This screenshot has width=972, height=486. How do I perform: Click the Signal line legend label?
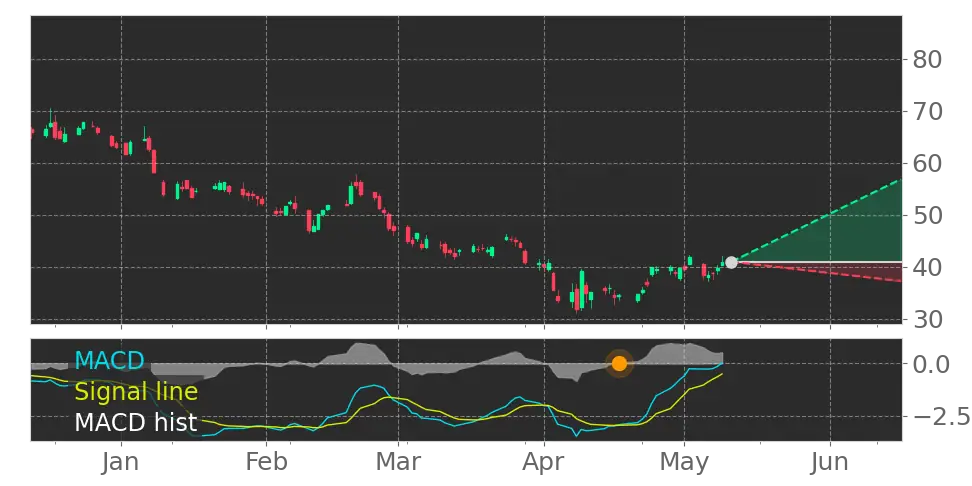coord(136,392)
